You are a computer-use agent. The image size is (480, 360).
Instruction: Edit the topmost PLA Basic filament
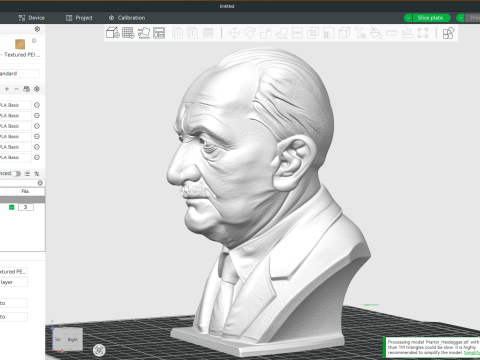point(37,105)
